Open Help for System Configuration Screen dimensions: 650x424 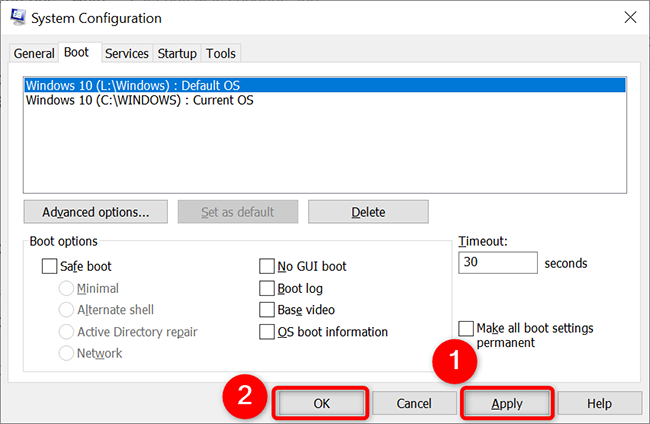599,403
